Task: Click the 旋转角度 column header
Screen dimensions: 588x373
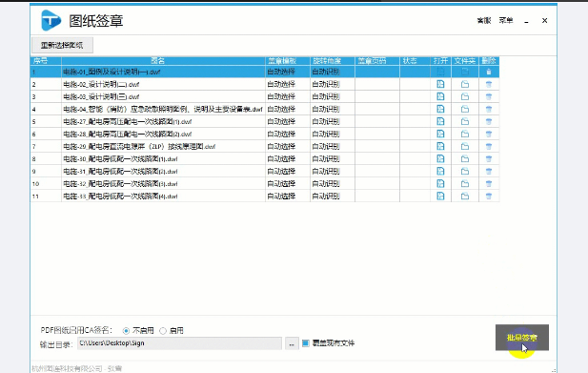Action: point(333,61)
